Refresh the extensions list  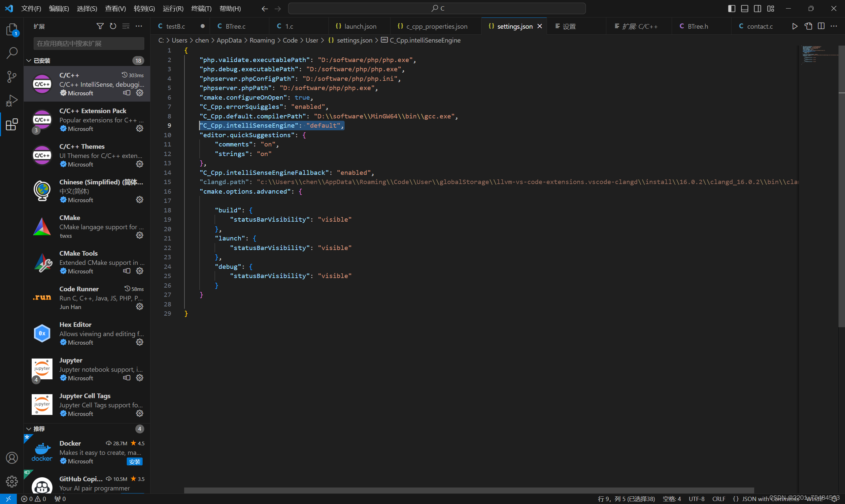113,26
